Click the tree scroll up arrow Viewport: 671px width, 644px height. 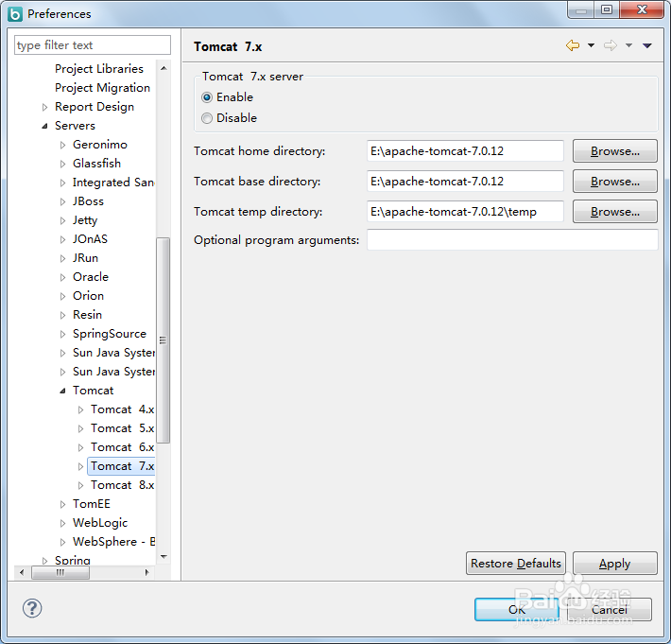[163, 68]
